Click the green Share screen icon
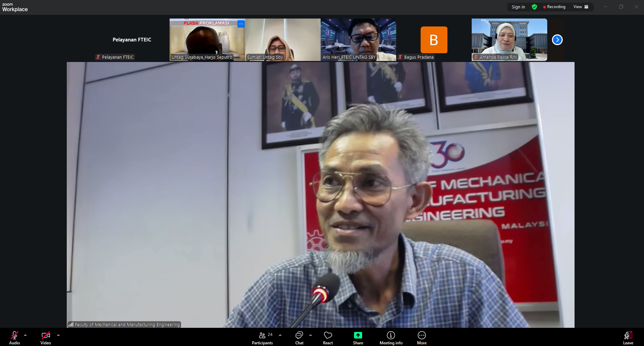Screen dimensions: 644x346 click(358, 335)
